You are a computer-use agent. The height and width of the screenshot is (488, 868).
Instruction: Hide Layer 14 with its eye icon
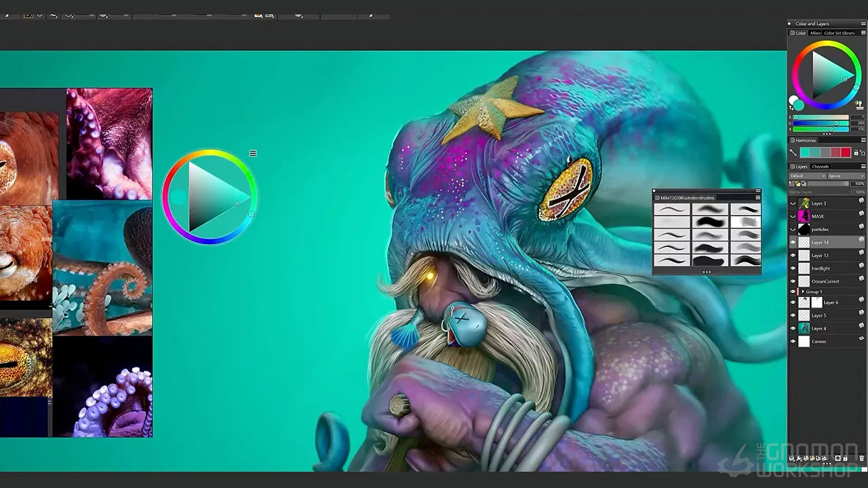pyautogui.click(x=793, y=242)
